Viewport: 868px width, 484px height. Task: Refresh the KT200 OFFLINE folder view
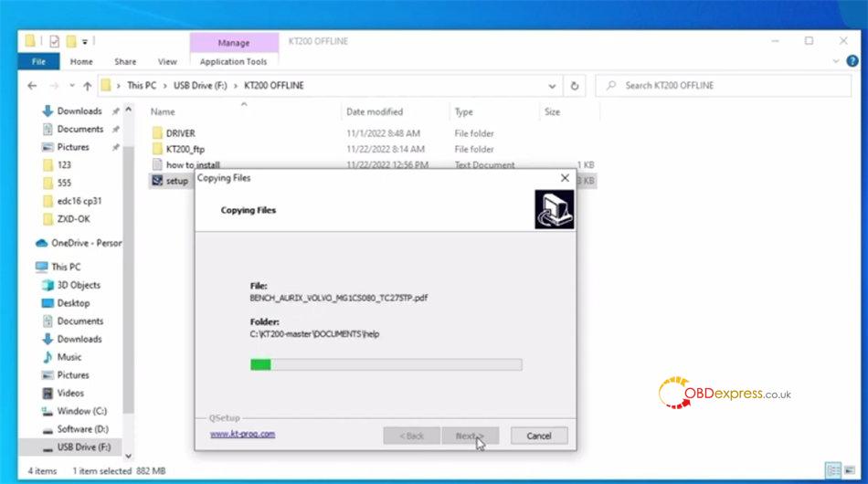[575, 86]
